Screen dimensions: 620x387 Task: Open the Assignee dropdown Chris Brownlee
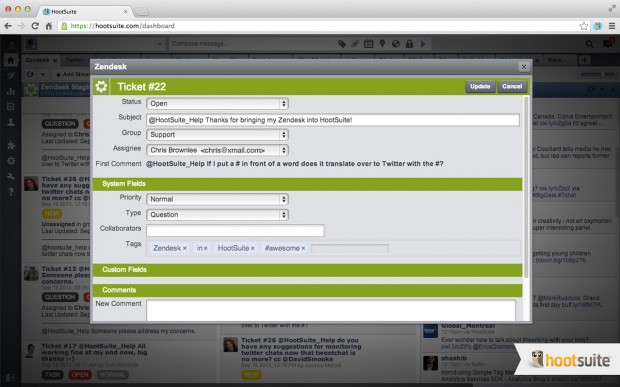pos(217,150)
